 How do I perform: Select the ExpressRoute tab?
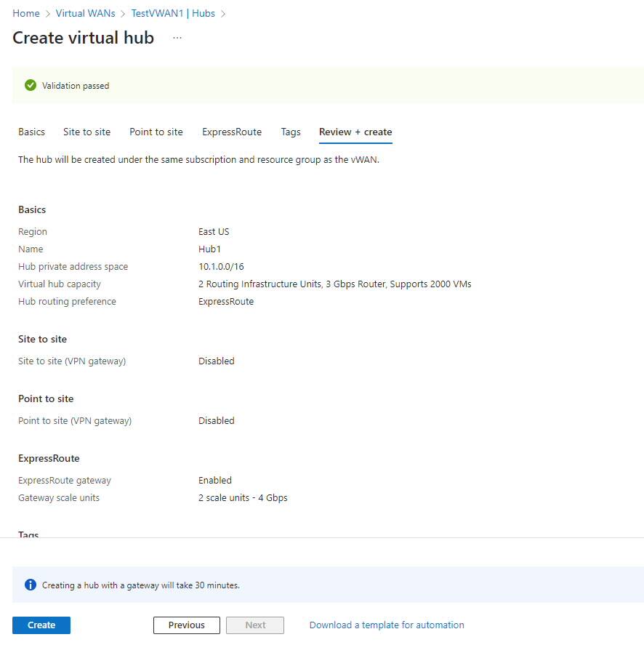tap(231, 132)
